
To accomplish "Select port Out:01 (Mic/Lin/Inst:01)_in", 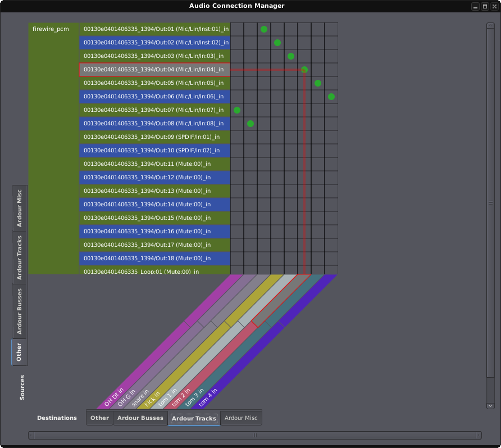I will click(x=154, y=29).
